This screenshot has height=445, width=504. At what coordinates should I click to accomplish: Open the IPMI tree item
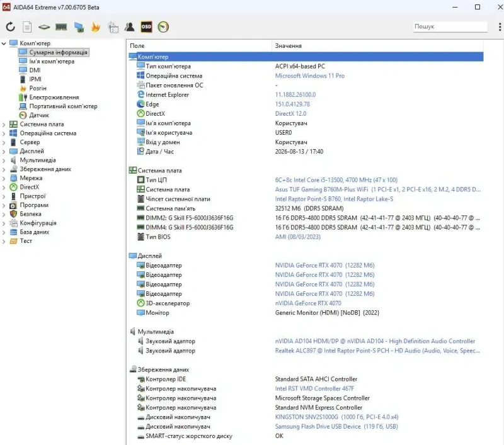[x=35, y=79]
